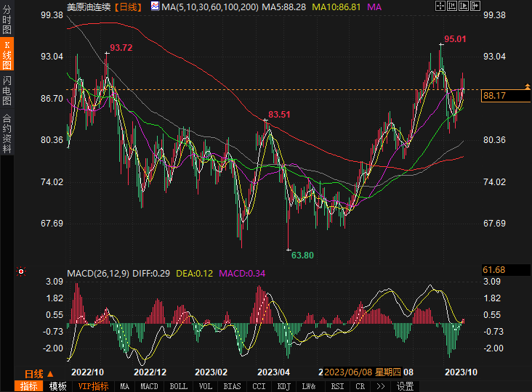This screenshot has width=532, height=392.
Task: Click the 设置 button
Action: tap(405, 386)
